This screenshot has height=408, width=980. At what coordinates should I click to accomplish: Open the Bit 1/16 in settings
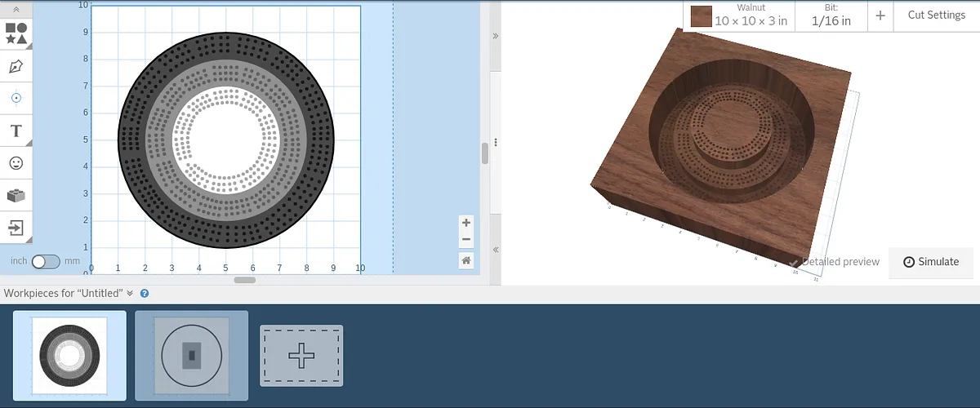[x=831, y=16]
